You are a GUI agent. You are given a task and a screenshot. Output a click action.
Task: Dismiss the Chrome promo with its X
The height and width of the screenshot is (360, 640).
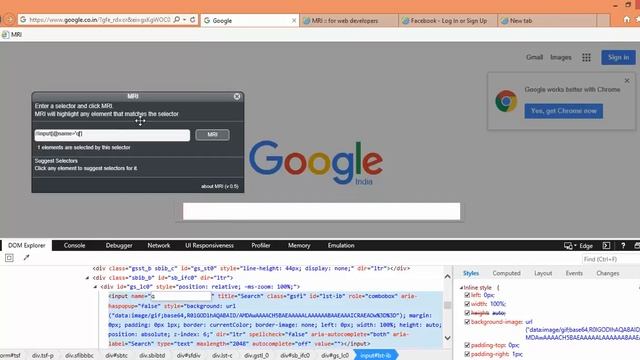pos(627,81)
